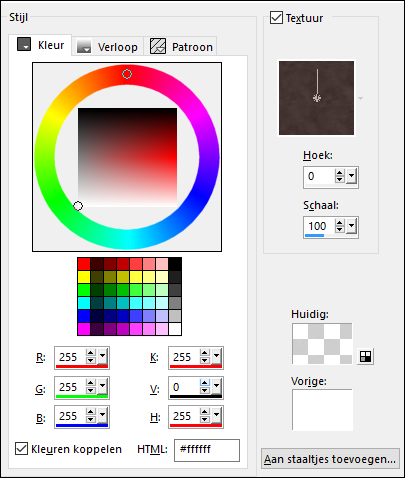Click the transparent toggle icon beside Huidig

(365, 357)
